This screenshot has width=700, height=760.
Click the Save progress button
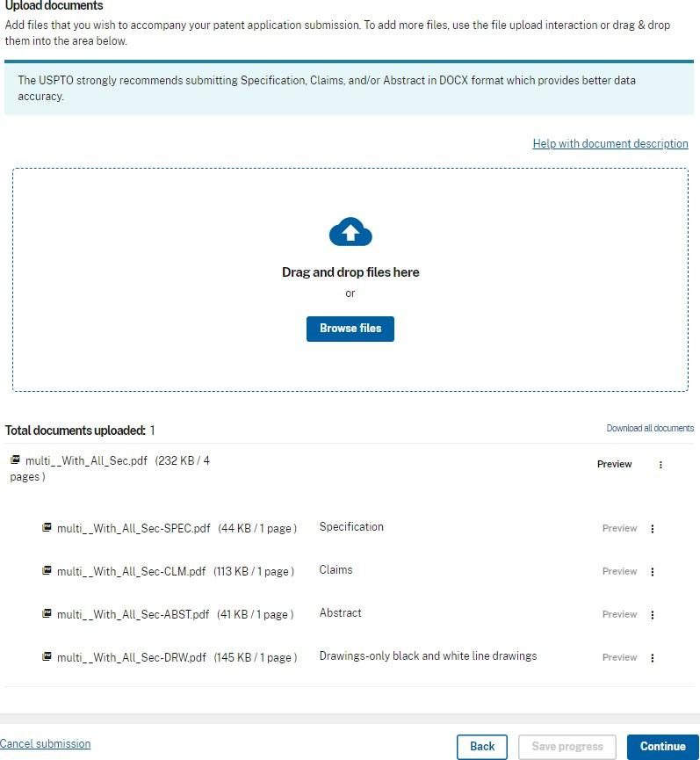click(567, 747)
